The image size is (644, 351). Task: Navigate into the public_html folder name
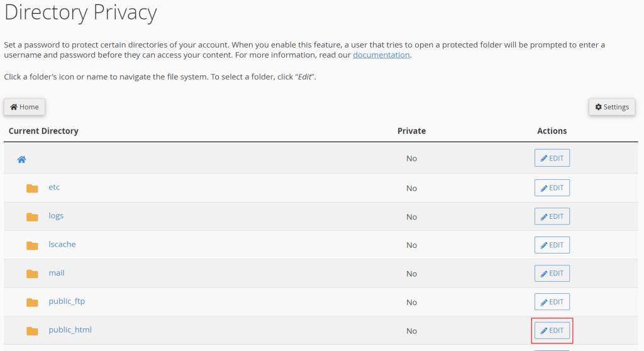pyautogui.click(x=70, y=330)
